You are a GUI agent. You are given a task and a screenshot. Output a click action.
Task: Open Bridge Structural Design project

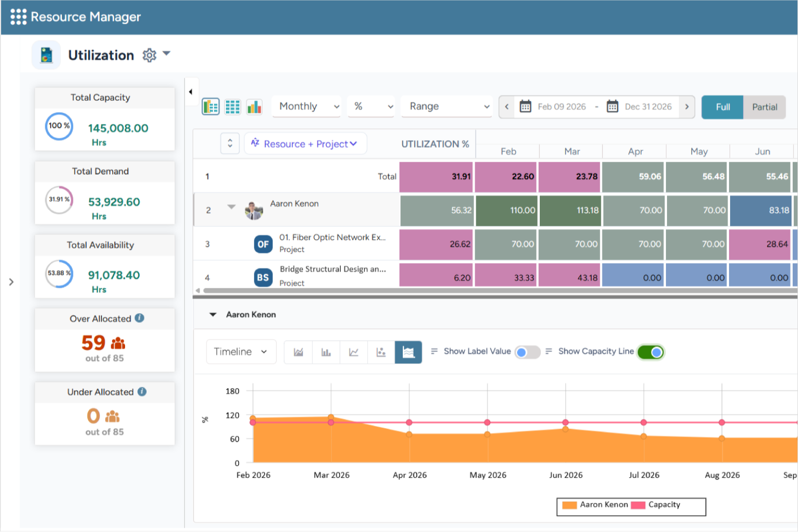(333, 269)
